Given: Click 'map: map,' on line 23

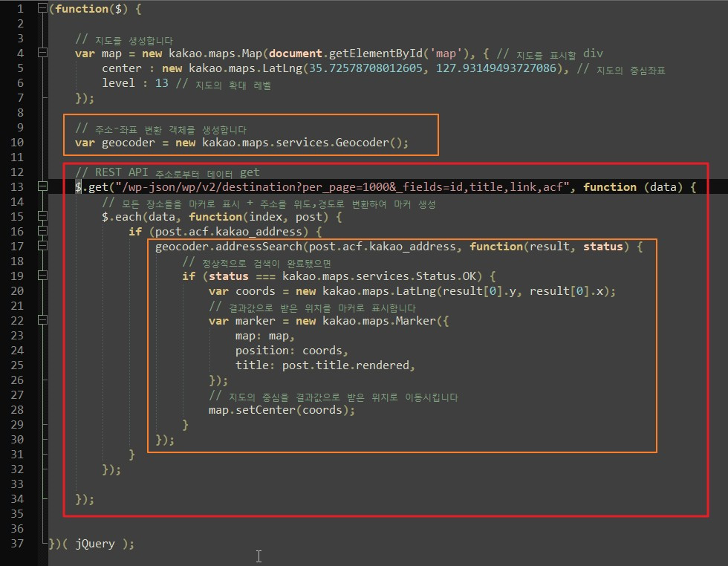Looking at the screenshot, I should (264, 336).
